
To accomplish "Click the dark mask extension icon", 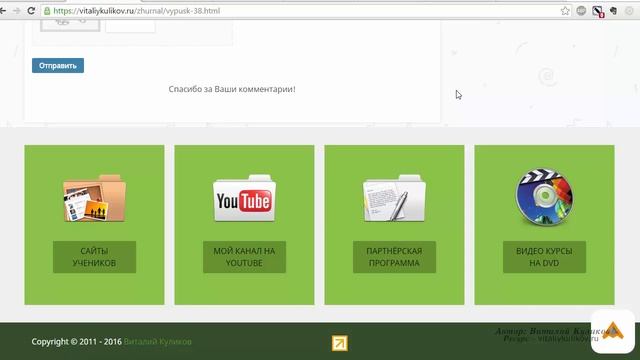I will coord(613,11).
